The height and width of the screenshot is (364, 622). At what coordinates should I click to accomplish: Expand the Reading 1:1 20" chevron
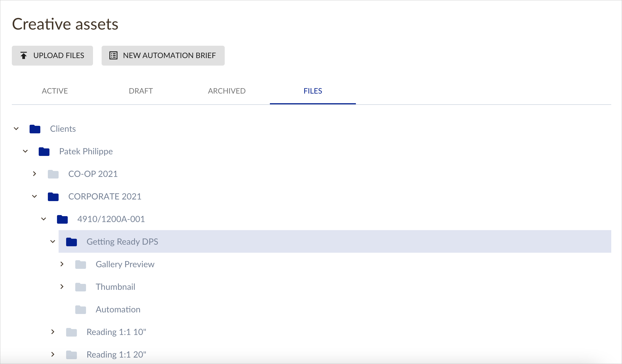click(53, 355)
